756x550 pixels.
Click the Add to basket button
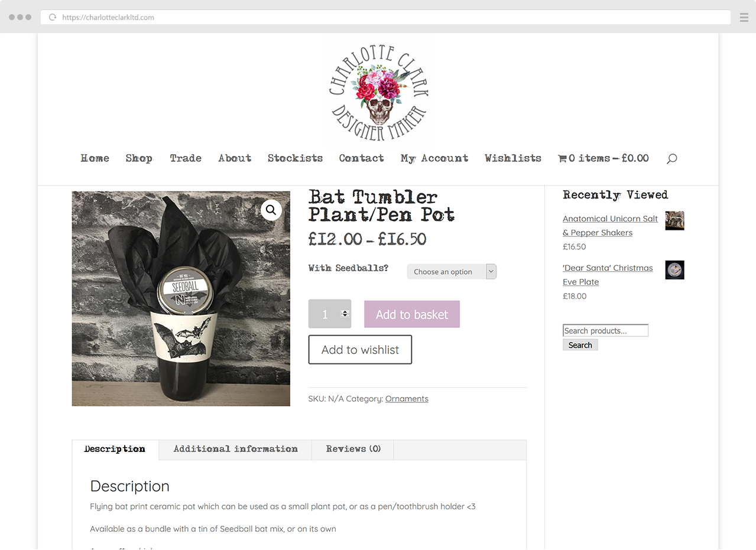pyautogui.click(x=412, y=314)
